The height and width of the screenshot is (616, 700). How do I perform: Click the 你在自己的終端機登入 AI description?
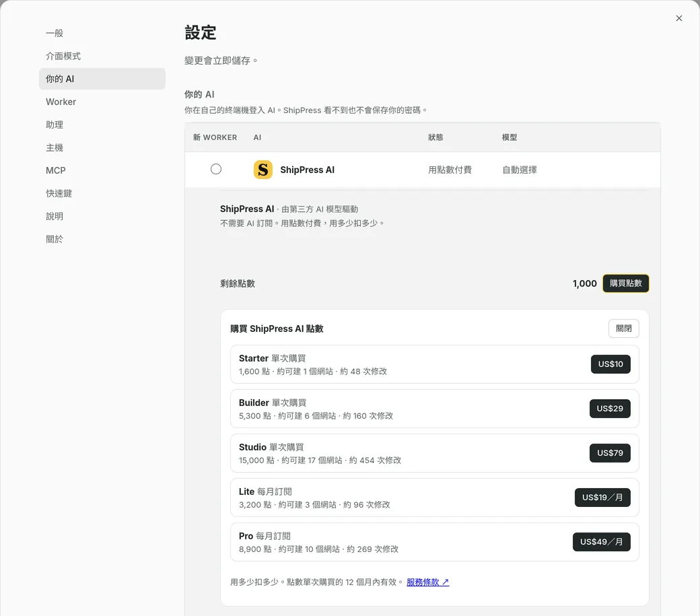pyautogui.click(x=306, y=110)
